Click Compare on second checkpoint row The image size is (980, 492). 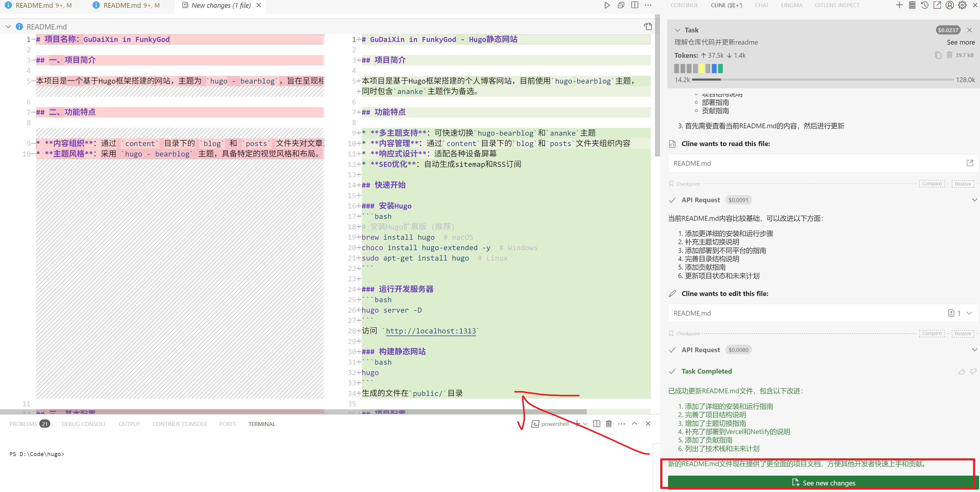click(x=932, y=333)
